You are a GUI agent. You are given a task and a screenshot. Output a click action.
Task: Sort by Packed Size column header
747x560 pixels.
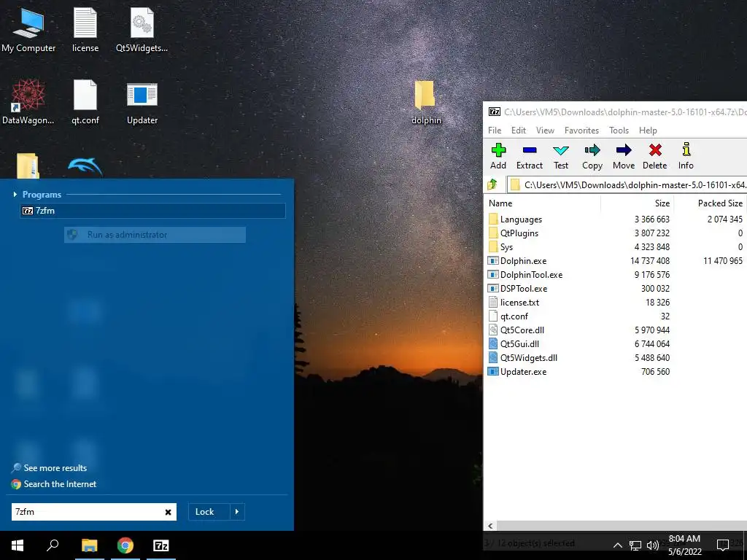point(709,203)
